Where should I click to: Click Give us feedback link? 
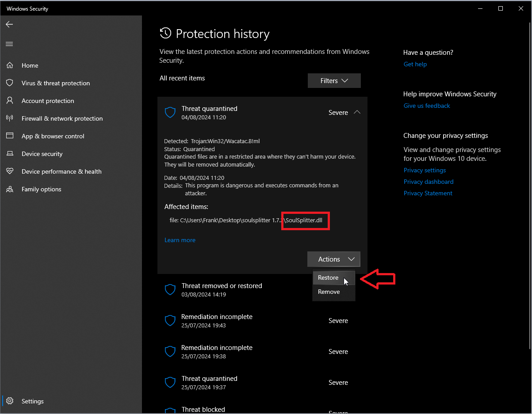coord(427,106)
